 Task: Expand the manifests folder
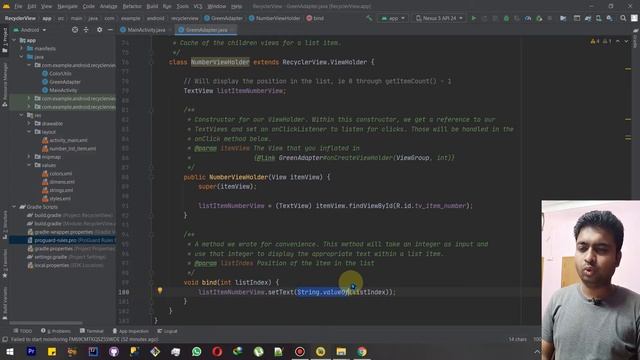click(x=22, y=49)
